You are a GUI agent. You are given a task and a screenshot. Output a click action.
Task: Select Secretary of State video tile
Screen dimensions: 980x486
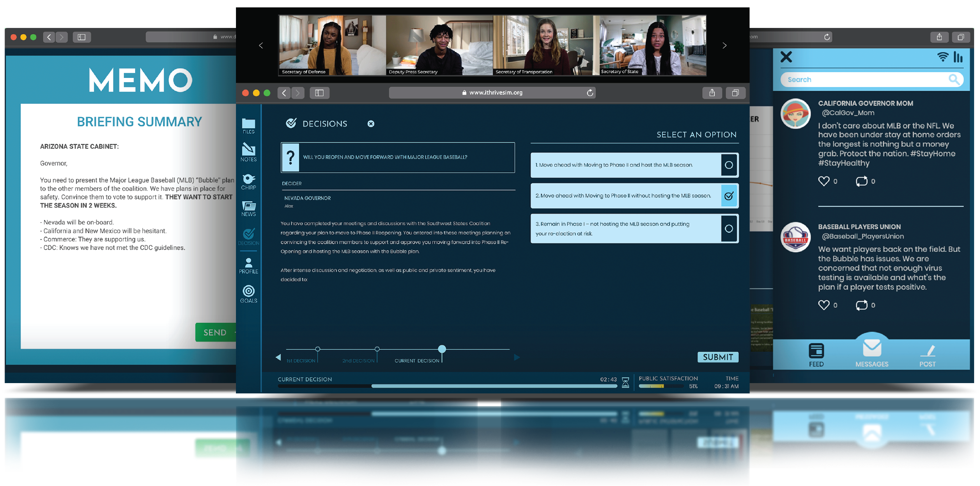[x=653, y=45]
